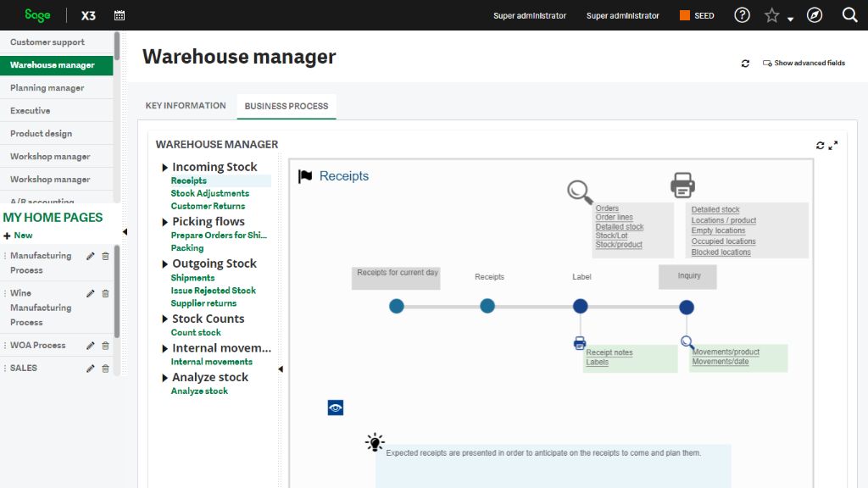Collapse the Outgoing Stock group
The image size is (868, 488).
[x=164, y=264]
